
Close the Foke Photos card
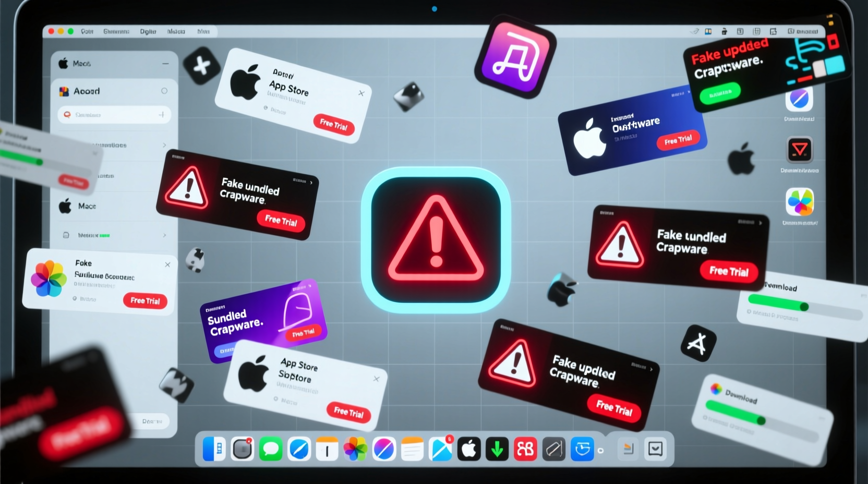coord(167,264)
